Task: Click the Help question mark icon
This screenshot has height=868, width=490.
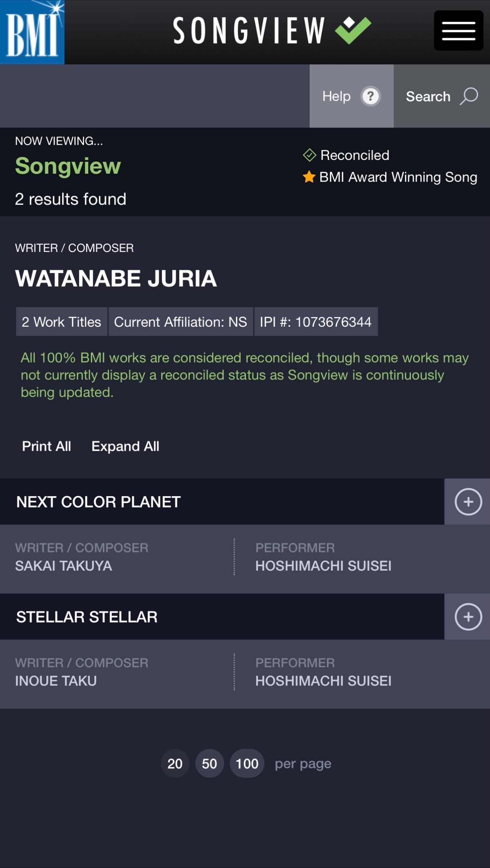Action: click(x=370, y=96)
